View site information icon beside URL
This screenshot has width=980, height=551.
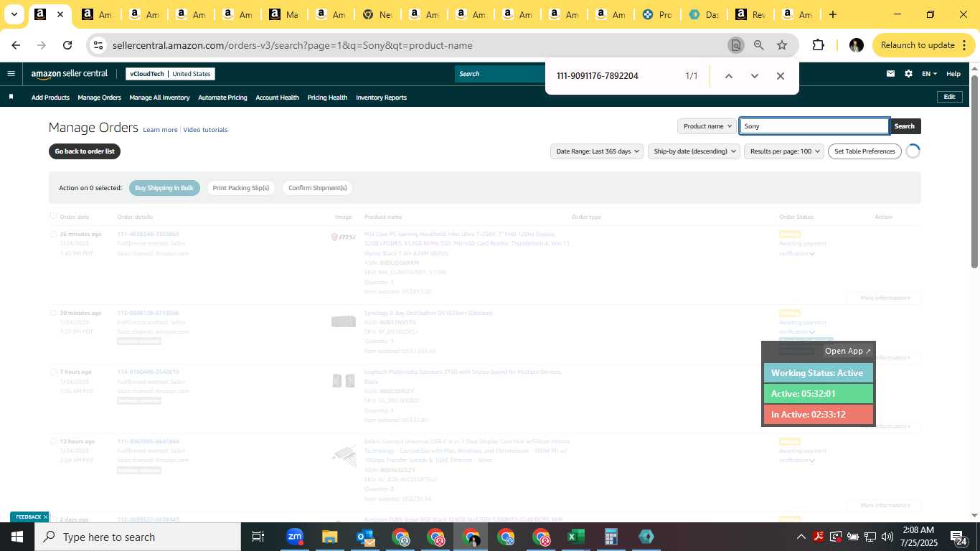[x=98, y=45]
